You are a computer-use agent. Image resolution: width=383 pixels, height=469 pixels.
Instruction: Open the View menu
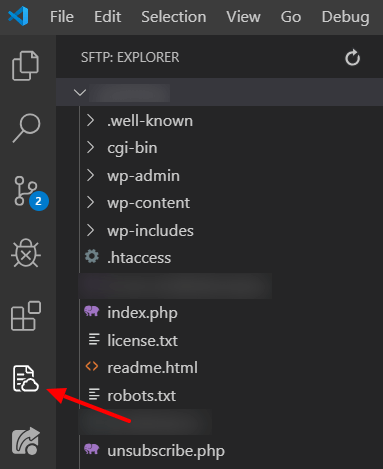tap(243, 17)
